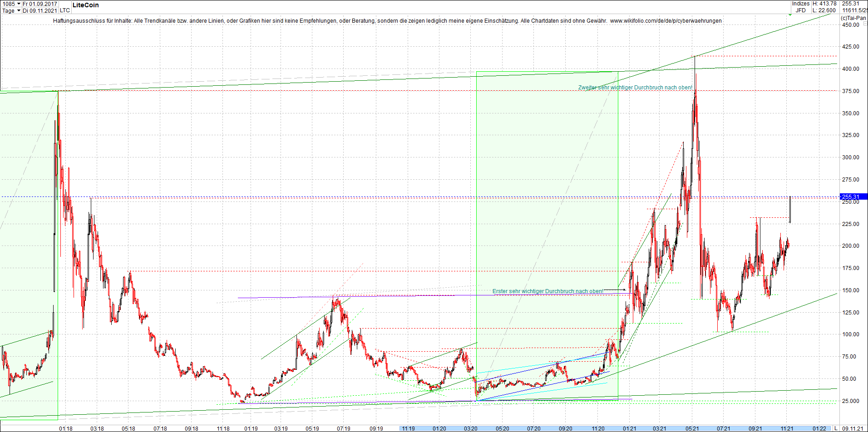Screen dimensions: 868x432
Task: Open the wikifolio cyberwaehrungen link
Action: tap(666, 21)
